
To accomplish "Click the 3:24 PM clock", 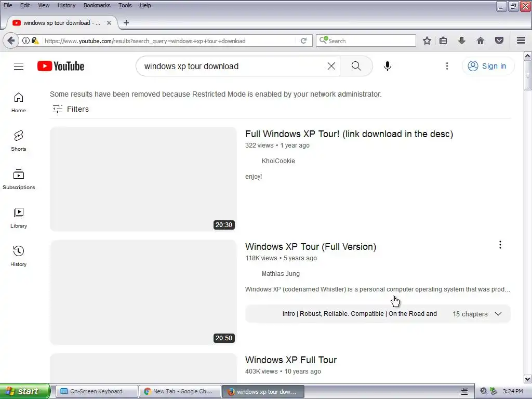I will [x=513, y=391].
